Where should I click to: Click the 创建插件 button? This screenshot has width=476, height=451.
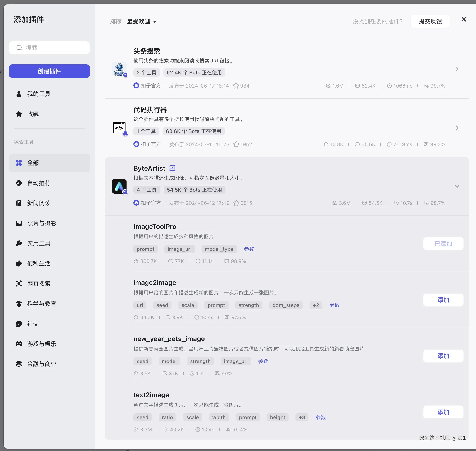[x=49, y=71]
